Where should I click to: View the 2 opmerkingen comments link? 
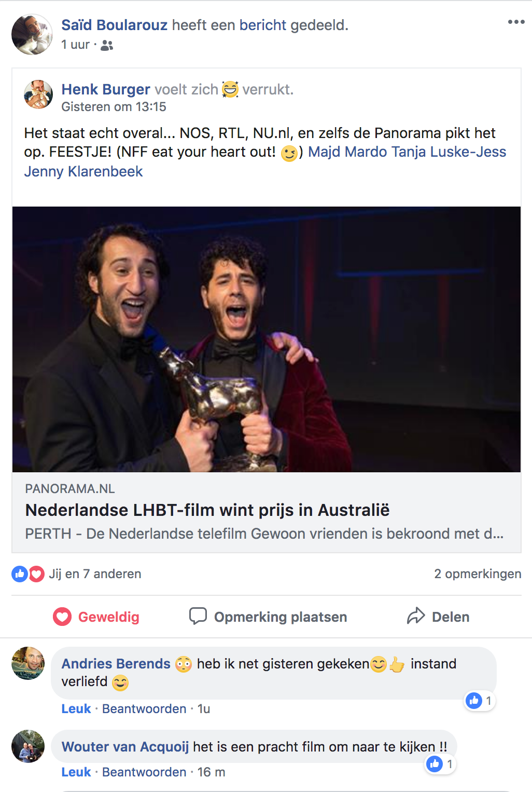click(478, 574)
